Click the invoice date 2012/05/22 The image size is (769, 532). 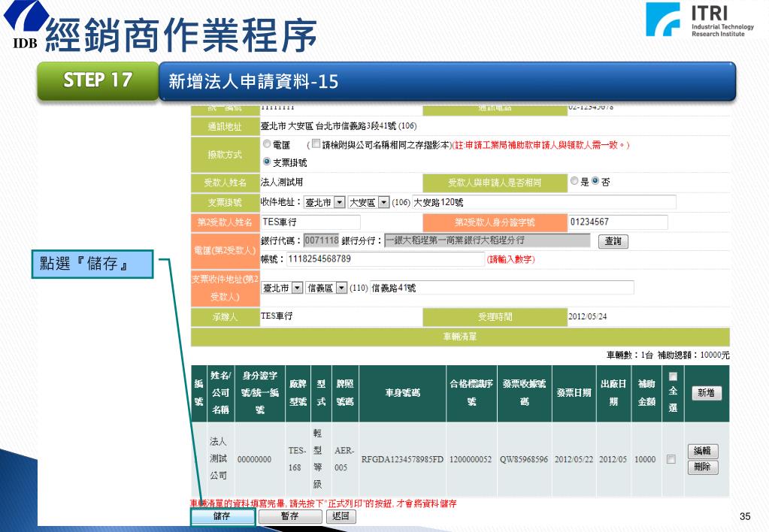pyautogui.click(x=574, y=459)
